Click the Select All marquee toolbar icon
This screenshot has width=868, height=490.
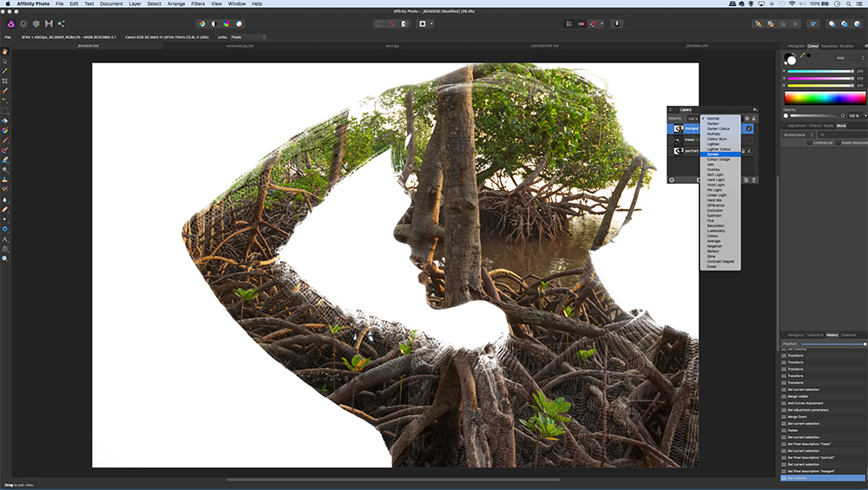tap(379, 23)
